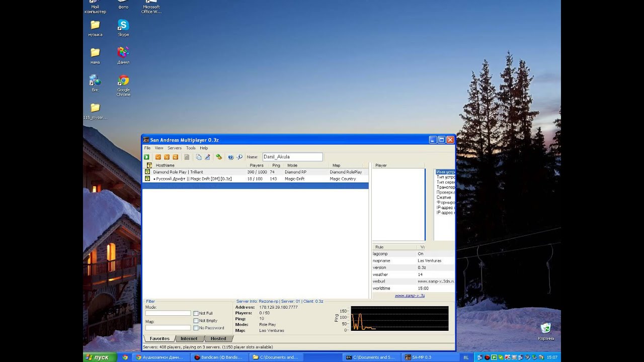Click the Map filter input field
This screenshot has height=362, width=644.
tap(168, 327)
